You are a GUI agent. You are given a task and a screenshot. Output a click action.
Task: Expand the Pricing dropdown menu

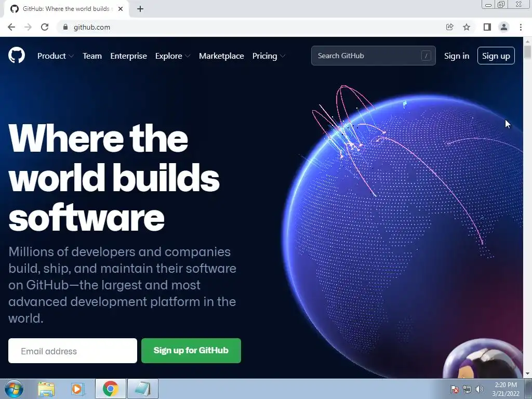pyautogui.click(x=269, y=56)
